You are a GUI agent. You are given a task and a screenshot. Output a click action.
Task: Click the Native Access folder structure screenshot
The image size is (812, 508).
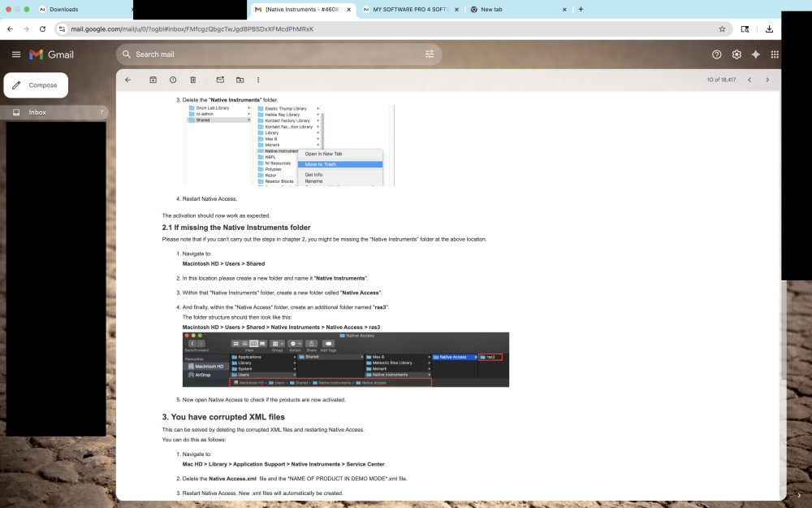[346, 360]
